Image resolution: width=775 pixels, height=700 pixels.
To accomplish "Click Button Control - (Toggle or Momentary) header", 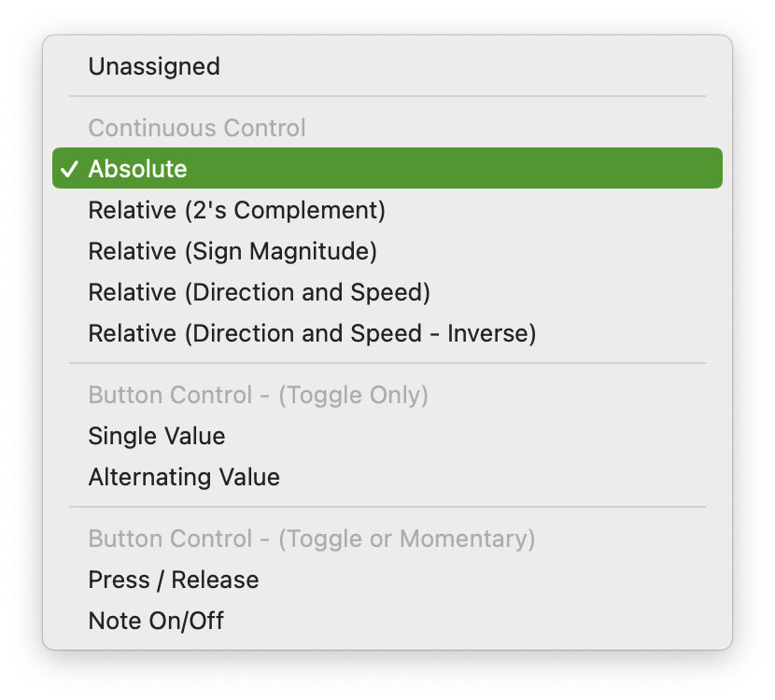I will click(x=311, y=539).
